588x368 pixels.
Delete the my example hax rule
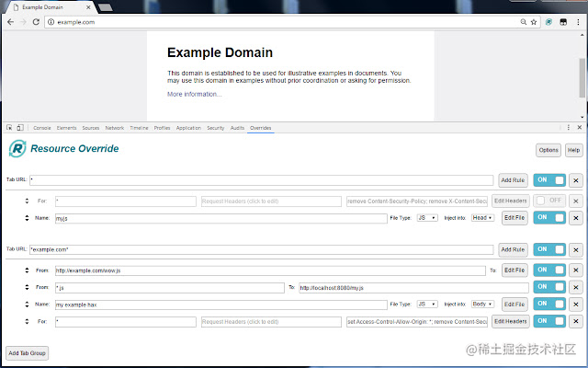576,305
